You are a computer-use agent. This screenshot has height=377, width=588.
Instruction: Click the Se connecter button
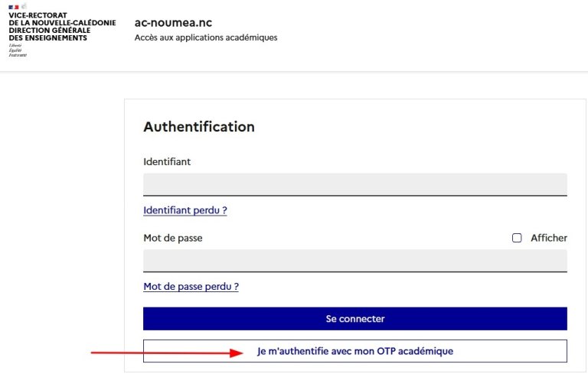(x=355, y=319)
